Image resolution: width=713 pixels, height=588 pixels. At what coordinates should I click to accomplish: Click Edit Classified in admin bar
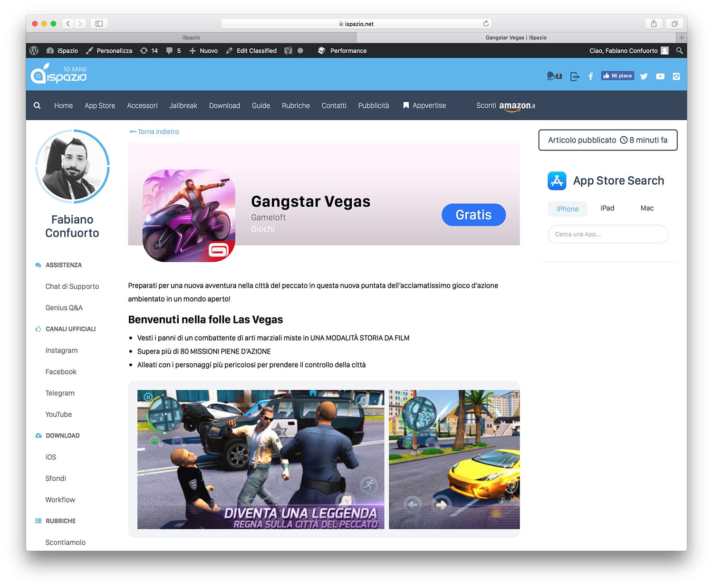pyautogui.click(x=251, y=51)
